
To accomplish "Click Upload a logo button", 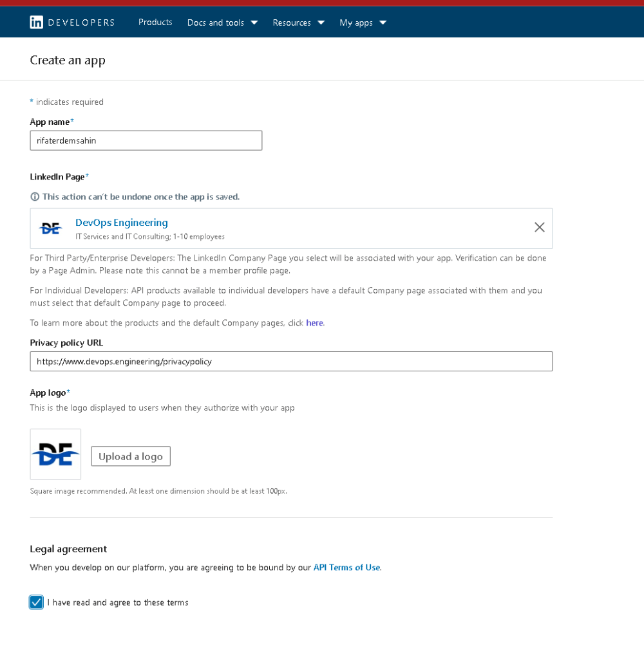I will (x=131, y=456).
